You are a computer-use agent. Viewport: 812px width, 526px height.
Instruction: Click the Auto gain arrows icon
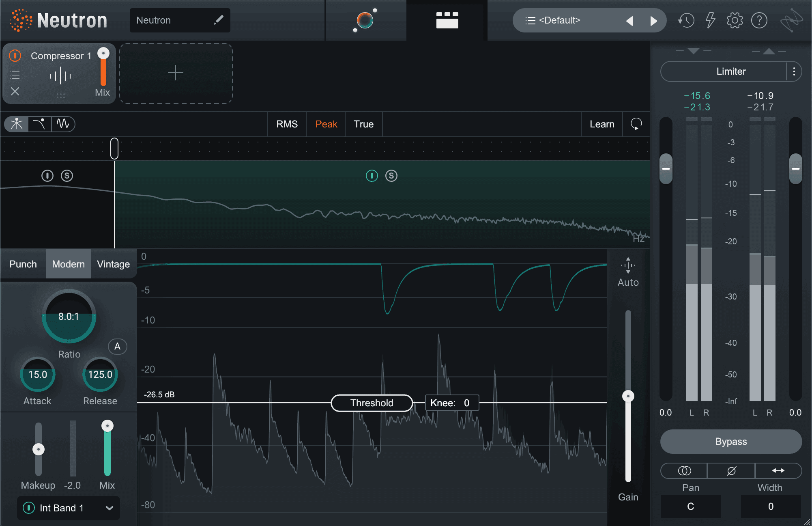pyautogui.click(x=628, y=265)
